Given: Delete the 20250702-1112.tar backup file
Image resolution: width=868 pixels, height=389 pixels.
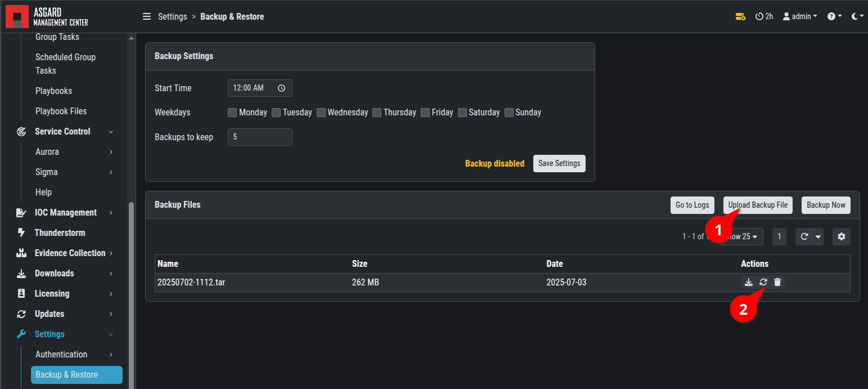Looking at the screenshot, I should point(777,283).
